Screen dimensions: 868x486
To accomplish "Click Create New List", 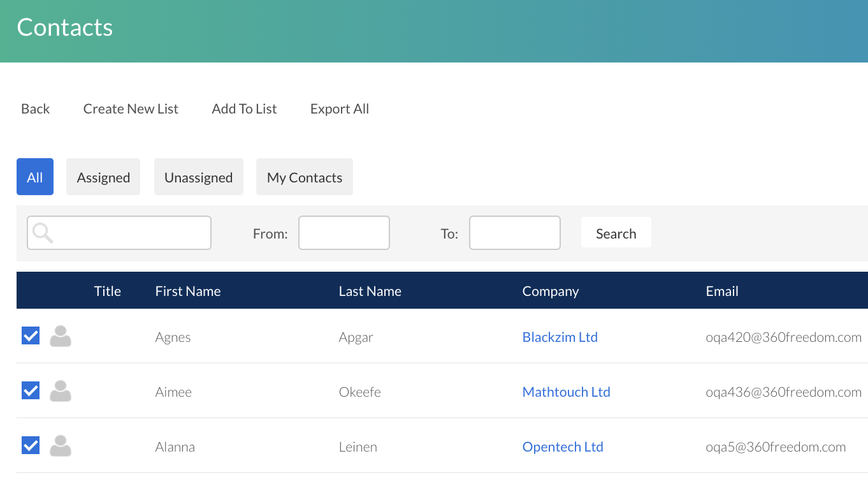I will 131,109.
